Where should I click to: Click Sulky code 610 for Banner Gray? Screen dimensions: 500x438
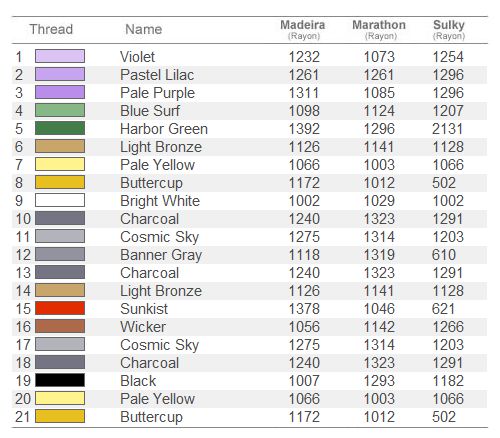coord(444,255)
